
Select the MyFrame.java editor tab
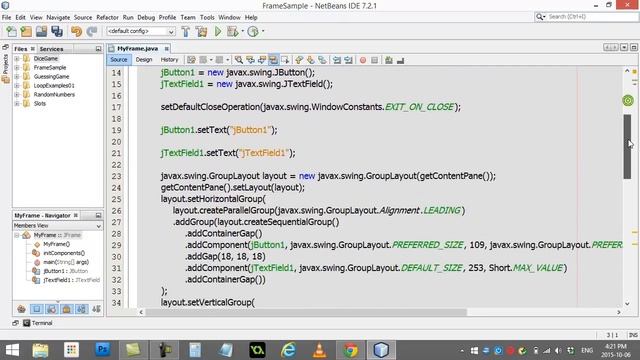pyautogui.click(x=138, y=48)
